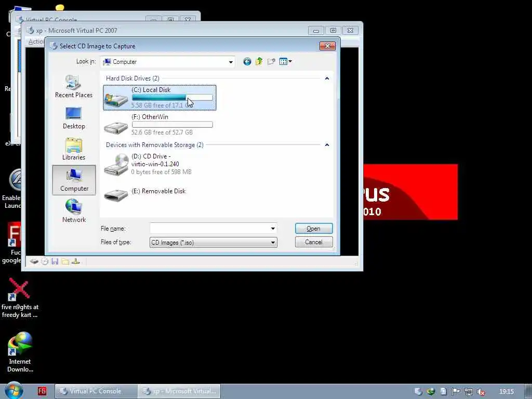Screen dimensions: 532x399
Task: Open Action menu in Virtual PC window
Action: 36,42
